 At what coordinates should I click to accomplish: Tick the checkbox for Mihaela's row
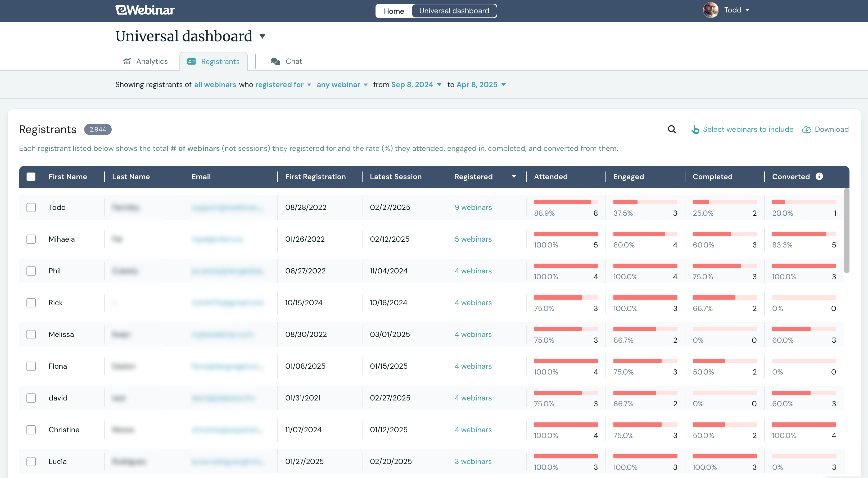point(31,239)
